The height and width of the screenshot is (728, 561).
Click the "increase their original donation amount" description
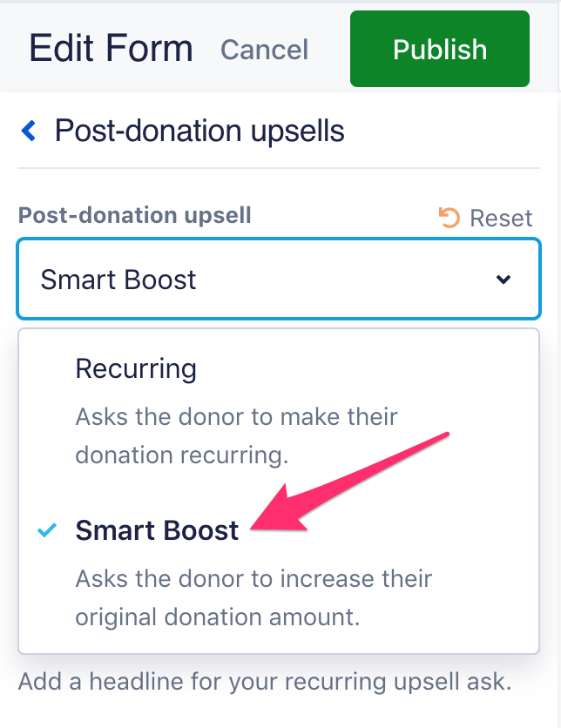(253, 597)
